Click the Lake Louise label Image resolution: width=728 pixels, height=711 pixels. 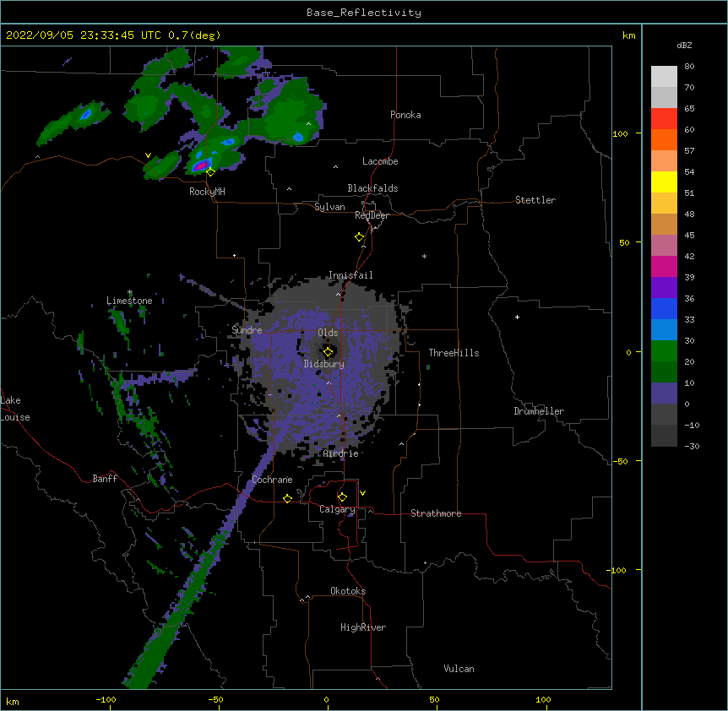click(15, 409)
